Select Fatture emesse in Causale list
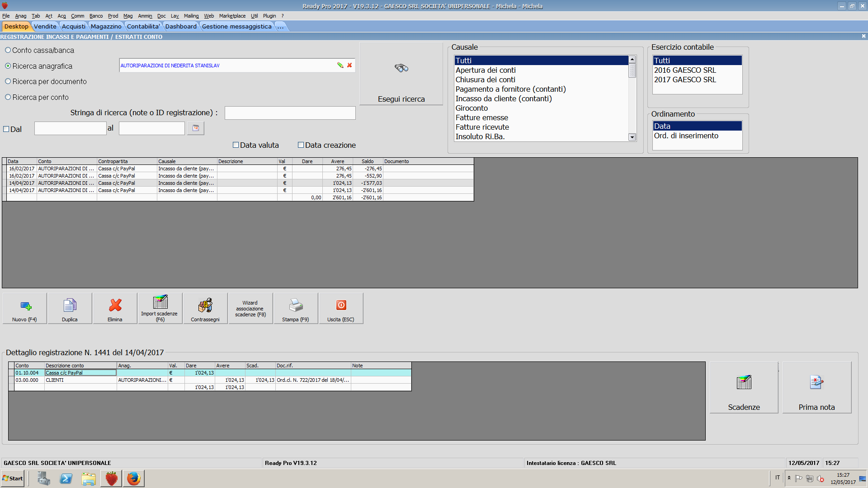 (481, 117)
